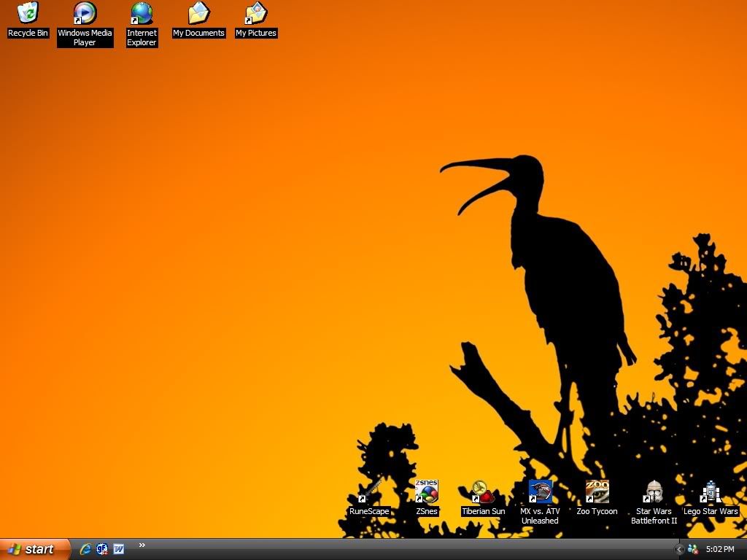This screenshot has height=560, width=747.
Task: Click the Messenger tray icon
Action: tap(693, 550)
